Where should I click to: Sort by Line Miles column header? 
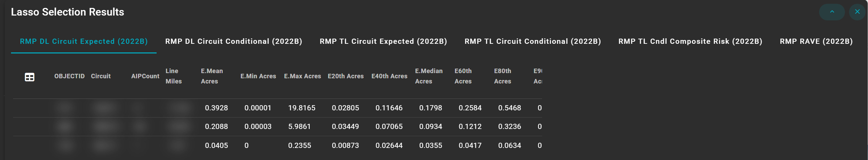tap(173, 76)
